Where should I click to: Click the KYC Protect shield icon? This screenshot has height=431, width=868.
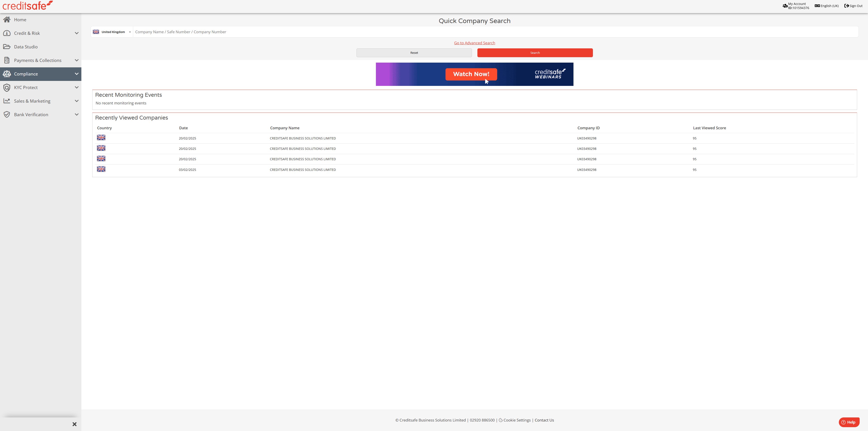pyautogui.click(x=7, y=88)
